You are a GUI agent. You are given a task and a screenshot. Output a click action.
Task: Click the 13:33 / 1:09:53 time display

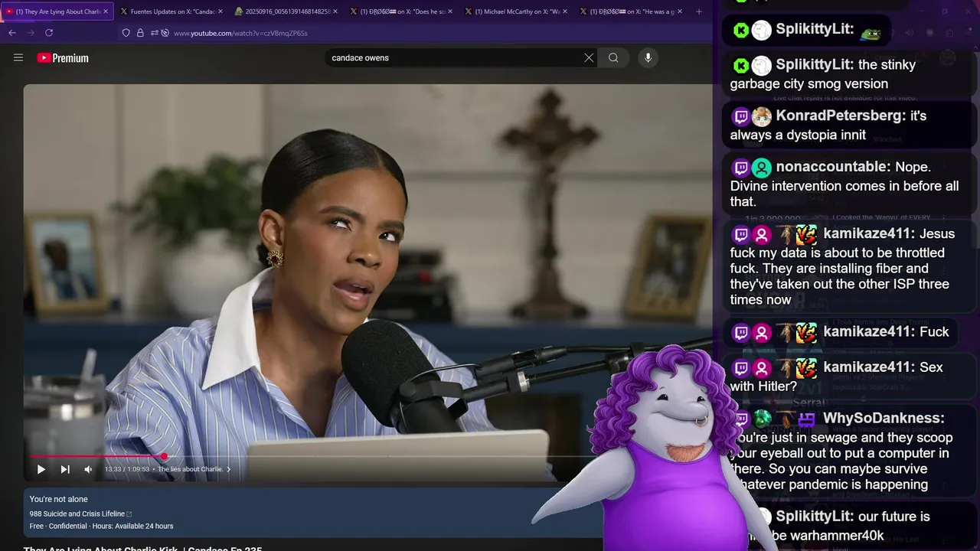point(127,469)
